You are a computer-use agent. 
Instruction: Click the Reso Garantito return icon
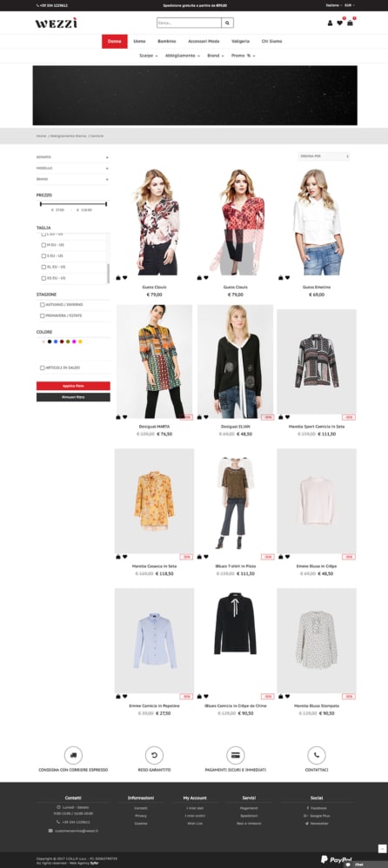(x=154, y=754)
